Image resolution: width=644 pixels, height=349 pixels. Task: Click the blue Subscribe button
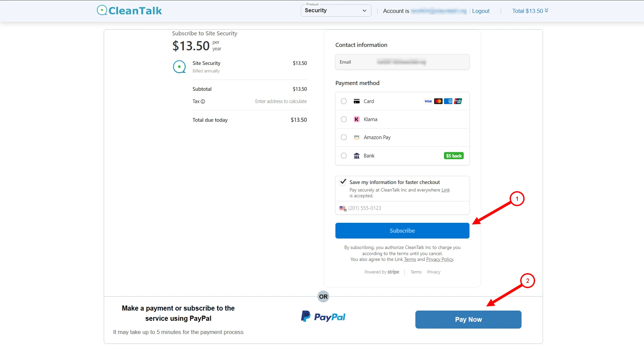click(x=402, y=231)
